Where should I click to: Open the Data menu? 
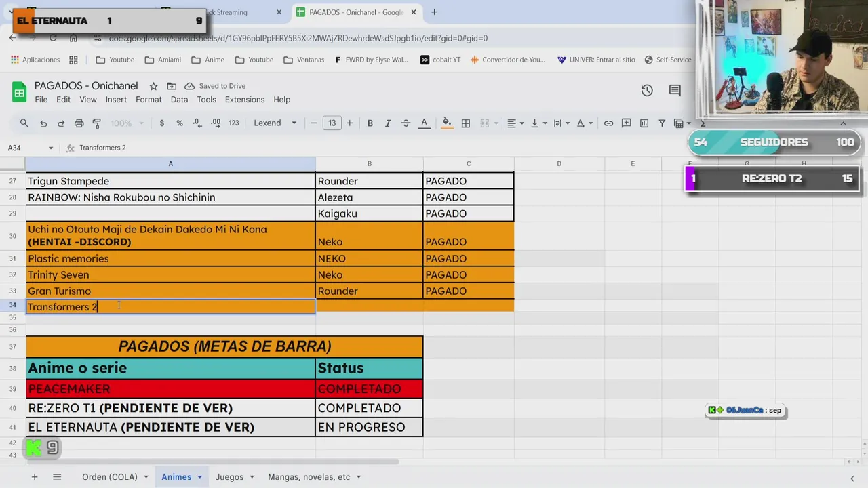click(179, 100)
